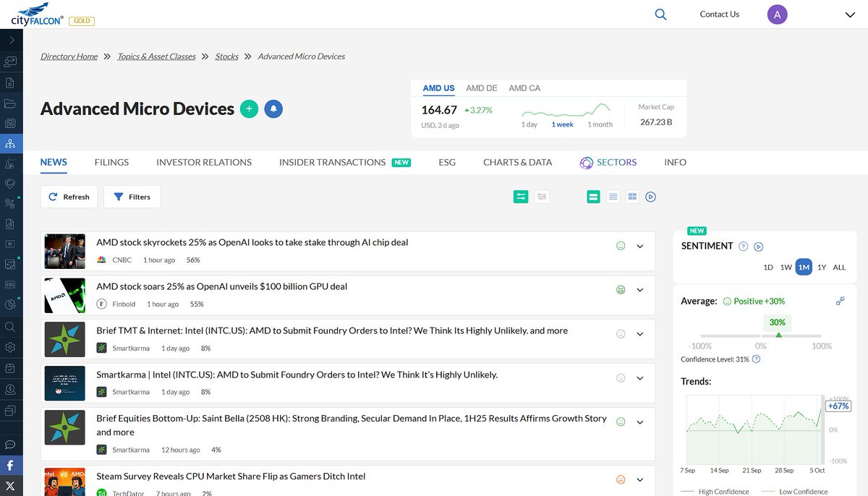Open the pie chart icon in the left sidebar

click(10, 305)
